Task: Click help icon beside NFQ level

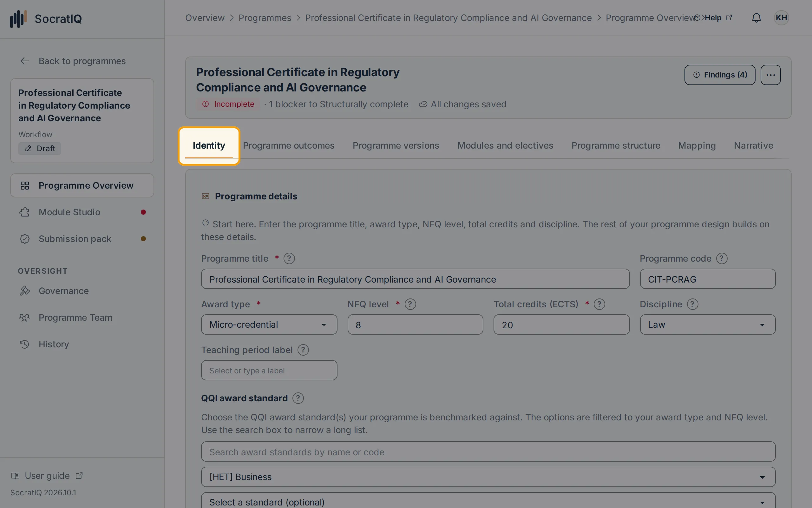Action: point(410,304)
